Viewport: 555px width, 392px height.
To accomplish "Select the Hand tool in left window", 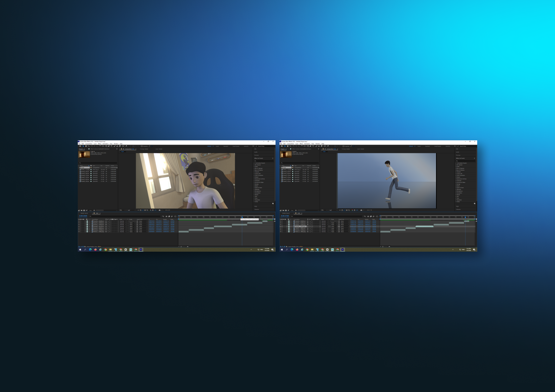I will [x=86, y=146].
